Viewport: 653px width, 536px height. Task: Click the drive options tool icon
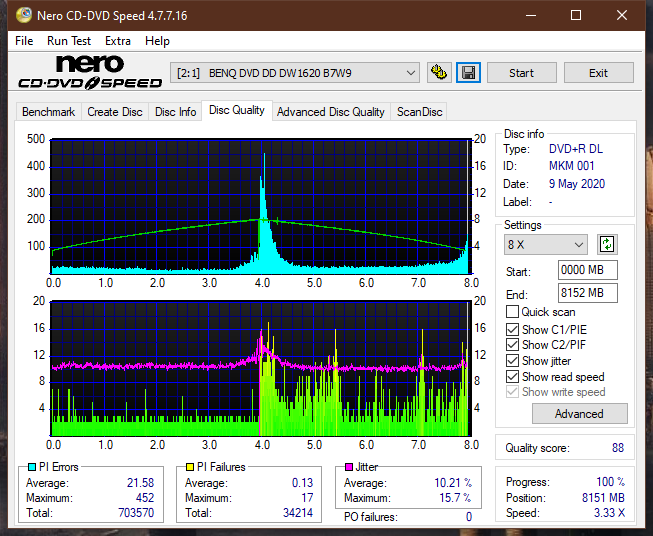tap(439, 73)
